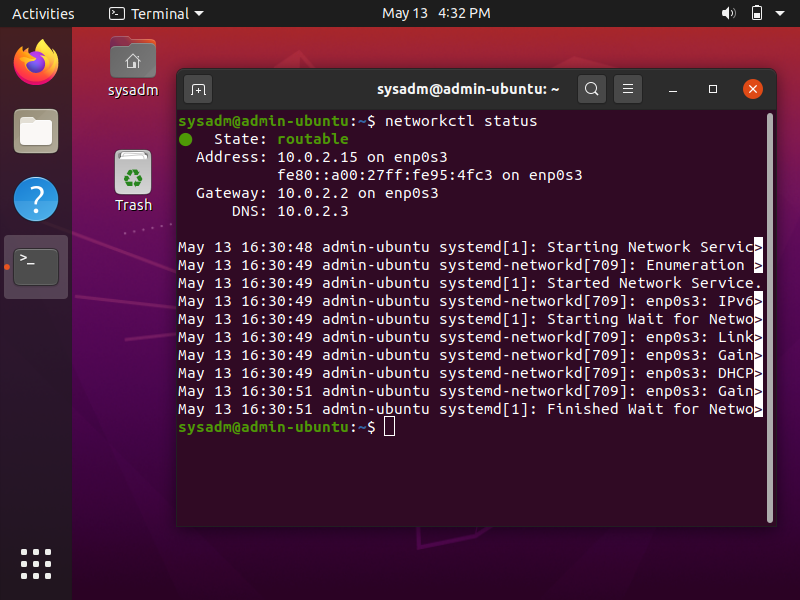Launch Firefox from the dock
The image size is (800, 600).
(36, 63)
